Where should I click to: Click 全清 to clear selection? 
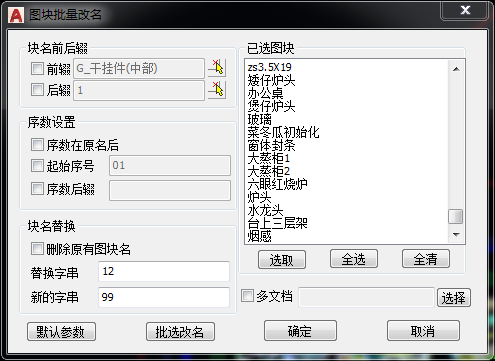point(426,259)
